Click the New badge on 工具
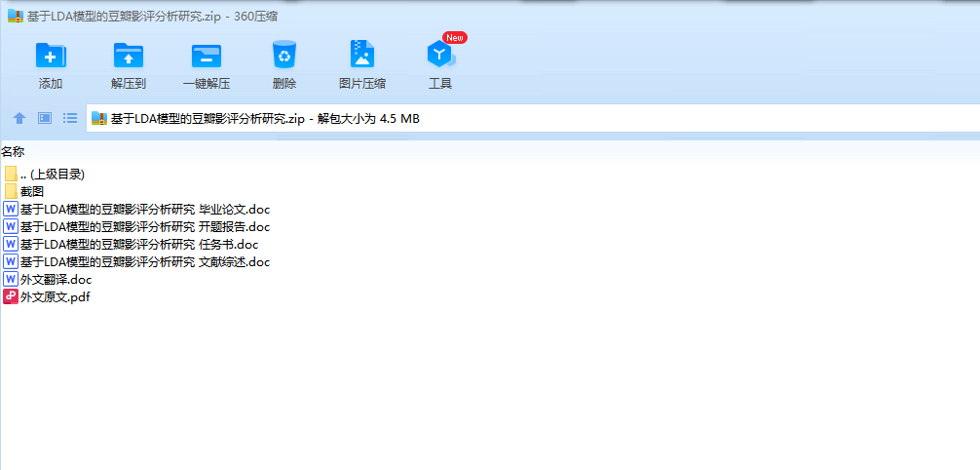The image size is (980, 470). pos(455,38)
